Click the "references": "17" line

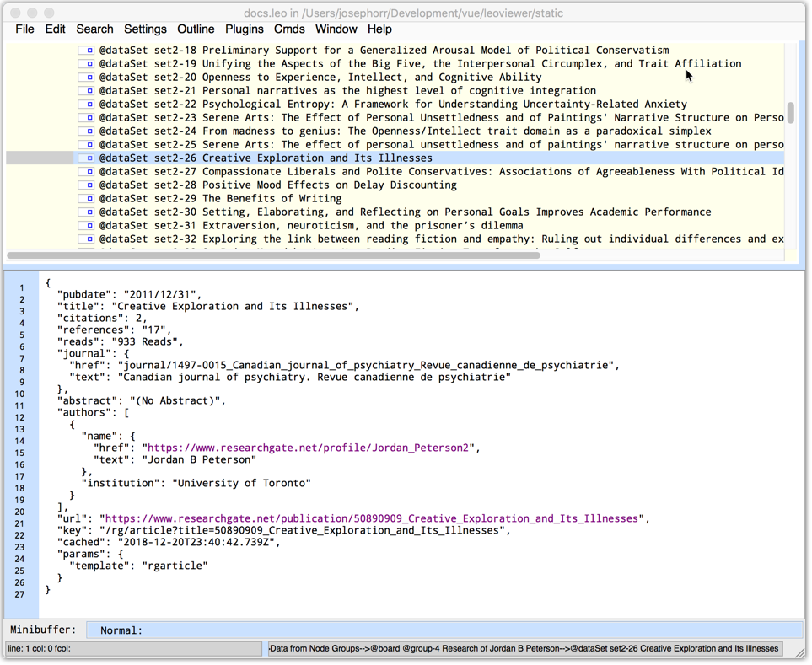[114, 330]
